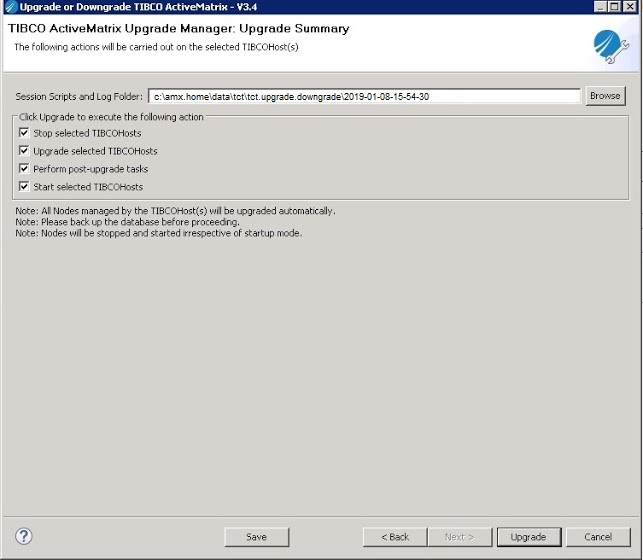Start the upgrade with Upgrade button

click(x=529, y=537)
